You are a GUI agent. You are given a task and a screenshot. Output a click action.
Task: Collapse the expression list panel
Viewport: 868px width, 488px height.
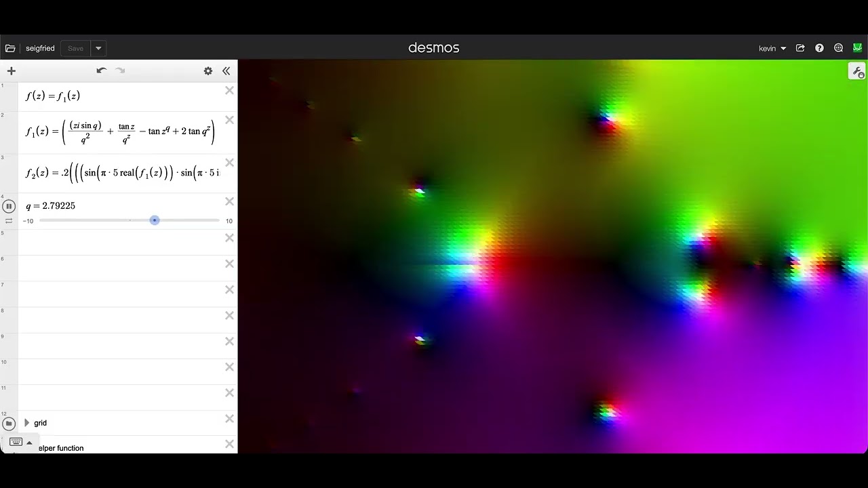coord(226,70)
